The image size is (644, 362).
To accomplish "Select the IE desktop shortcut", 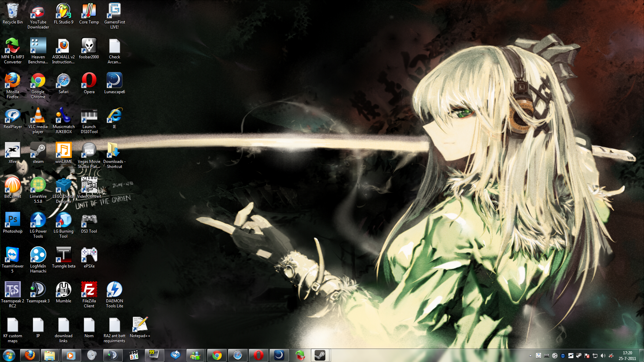I will 115,119.
